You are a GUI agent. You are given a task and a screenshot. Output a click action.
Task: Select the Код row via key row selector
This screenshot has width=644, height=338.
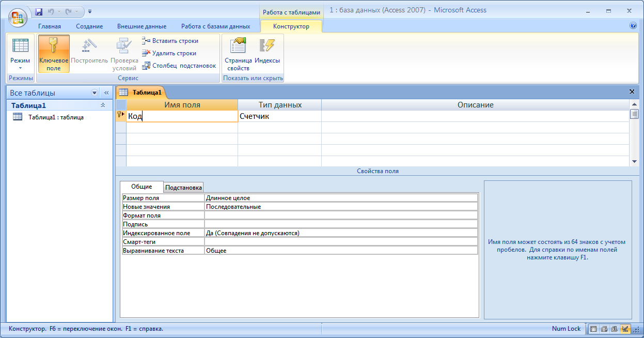tap(121, 116)
